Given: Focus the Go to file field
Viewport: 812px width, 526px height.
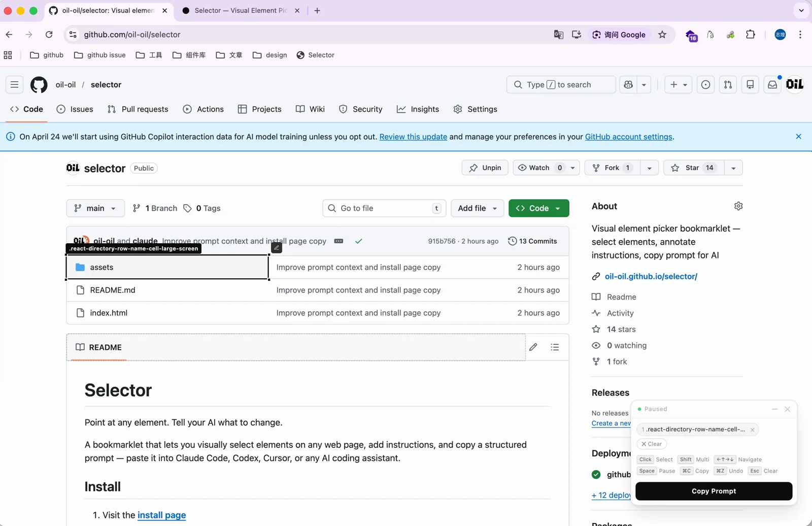Looking at the screenshot, I should click(x=384, y=208).
